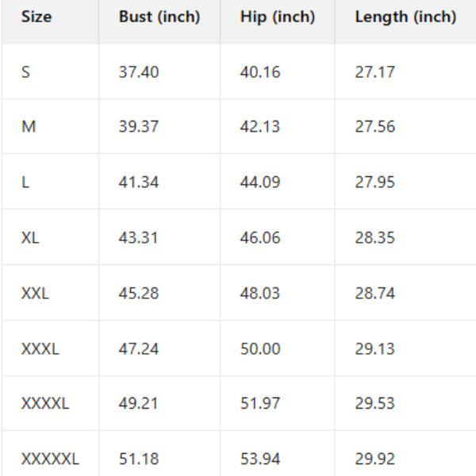The image size is (476, 476).
Task: Click length value 27.95
Action: 374,182
